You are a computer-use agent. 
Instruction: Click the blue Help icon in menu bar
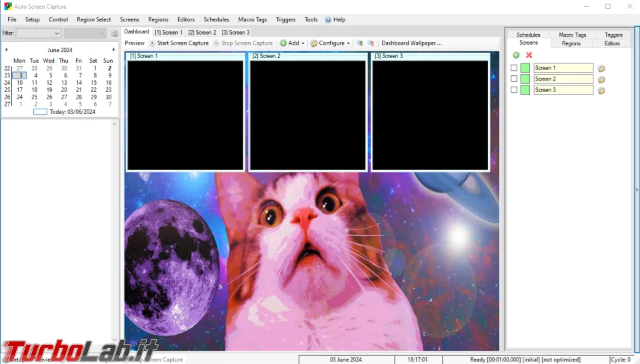click(328, 19)
